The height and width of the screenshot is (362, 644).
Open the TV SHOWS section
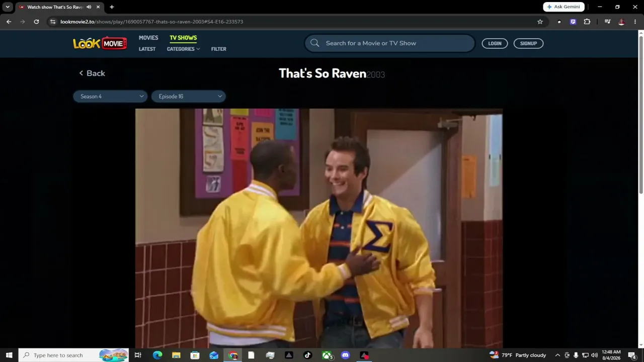coord(183,38)
